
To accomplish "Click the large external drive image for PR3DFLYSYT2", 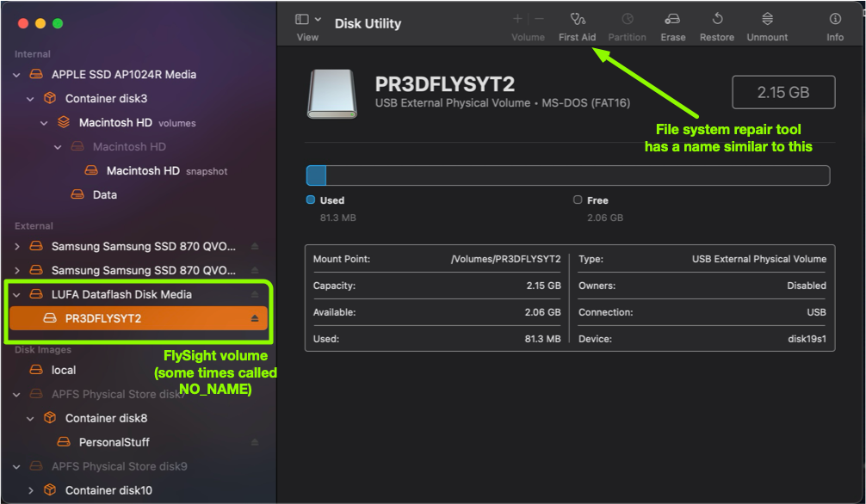I will 332,94.
